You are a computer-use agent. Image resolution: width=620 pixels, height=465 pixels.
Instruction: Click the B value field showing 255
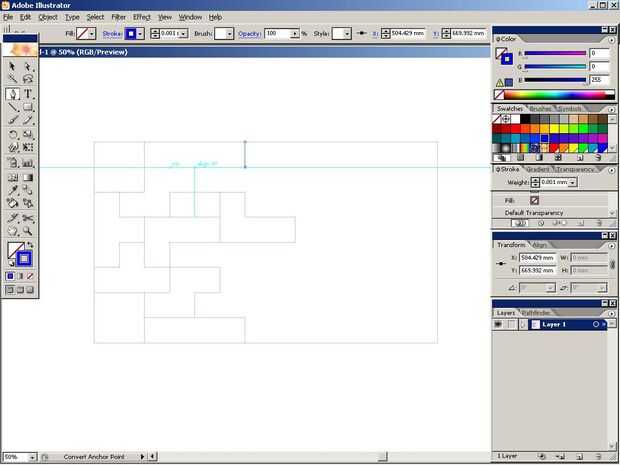click(x=599, y=80)
